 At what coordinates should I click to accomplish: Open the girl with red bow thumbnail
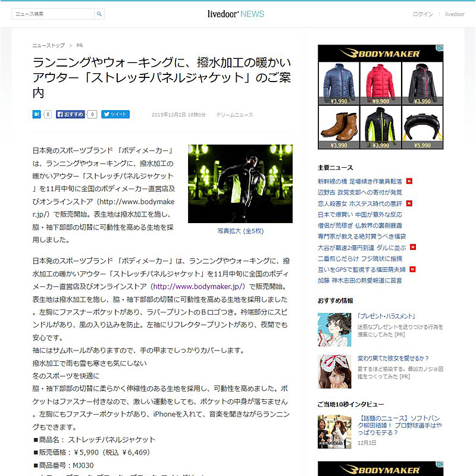click(334, 371)
